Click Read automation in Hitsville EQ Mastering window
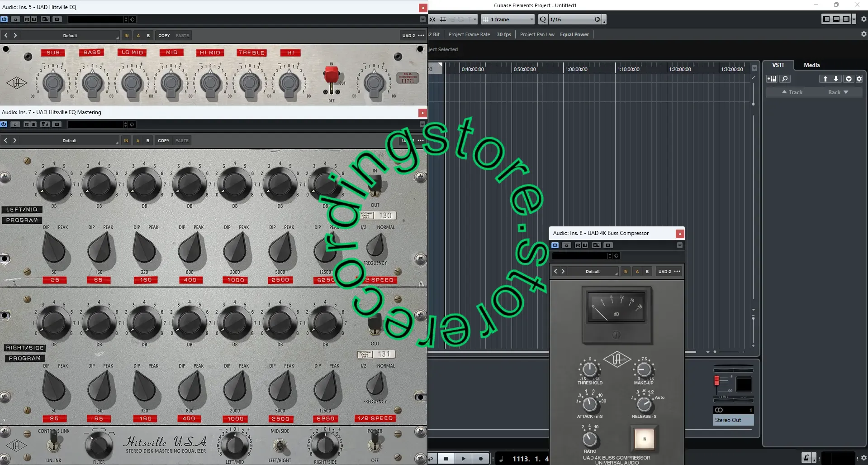Viewport: 868px width, 465px height. (27, 124)
